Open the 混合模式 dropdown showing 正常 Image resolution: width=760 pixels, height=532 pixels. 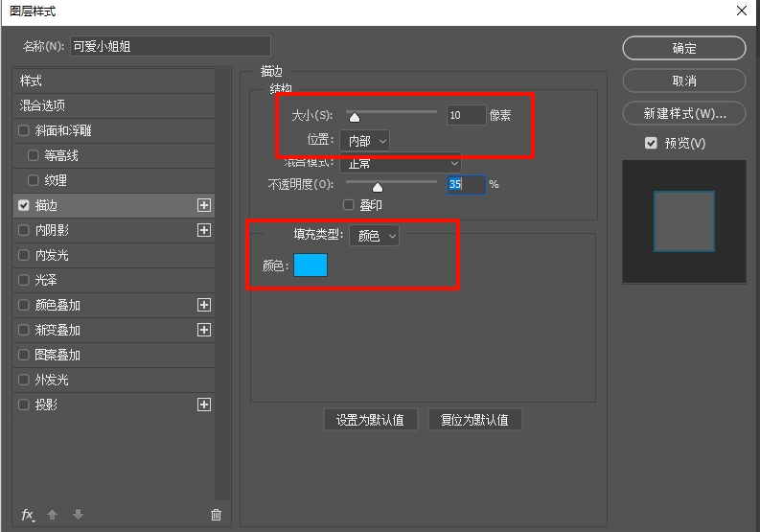(x=401, y=164)
